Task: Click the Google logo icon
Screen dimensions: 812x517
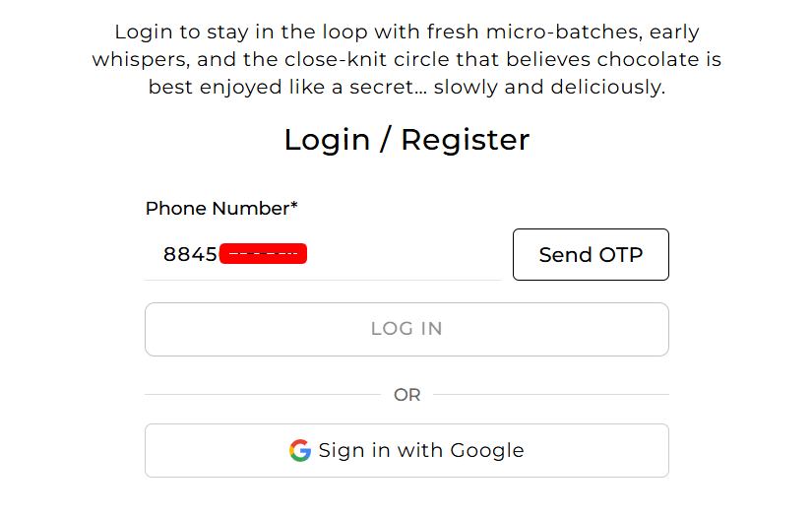Action: (300, 451)
